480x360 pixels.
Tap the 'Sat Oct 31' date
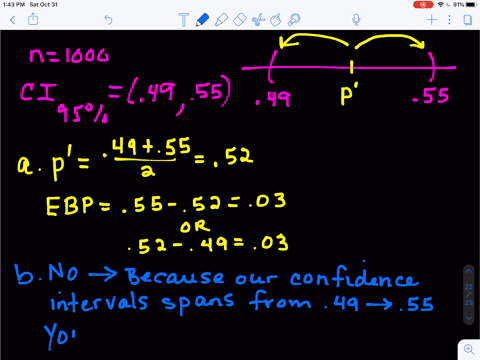pyautogui.click(x=43, y=5)
